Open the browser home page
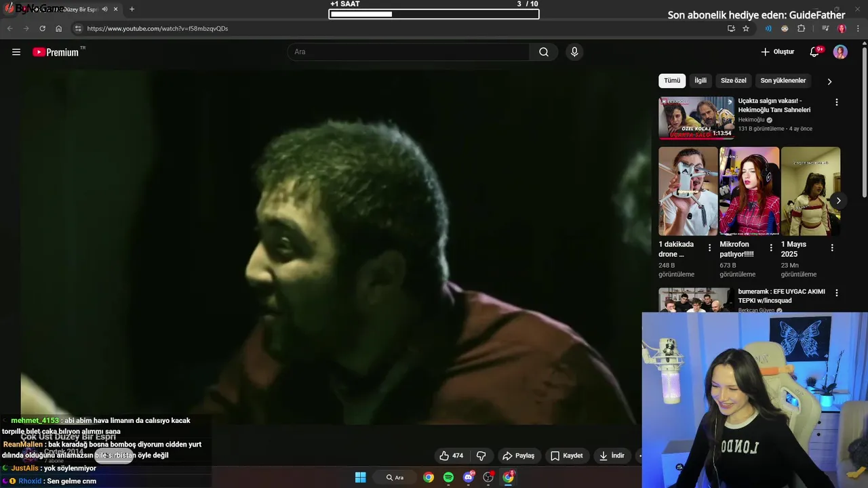 (x=59, y=28)
